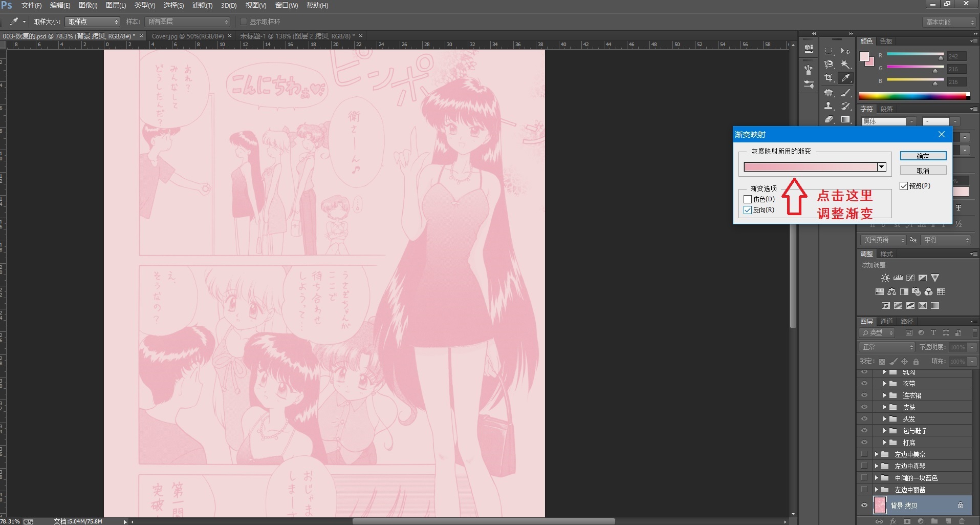Open the gradient picker dropdown arrow

(x=882, y=167)
